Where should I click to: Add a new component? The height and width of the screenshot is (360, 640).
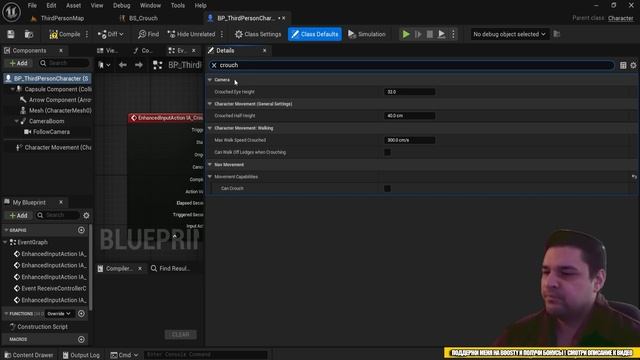point(18,63)
